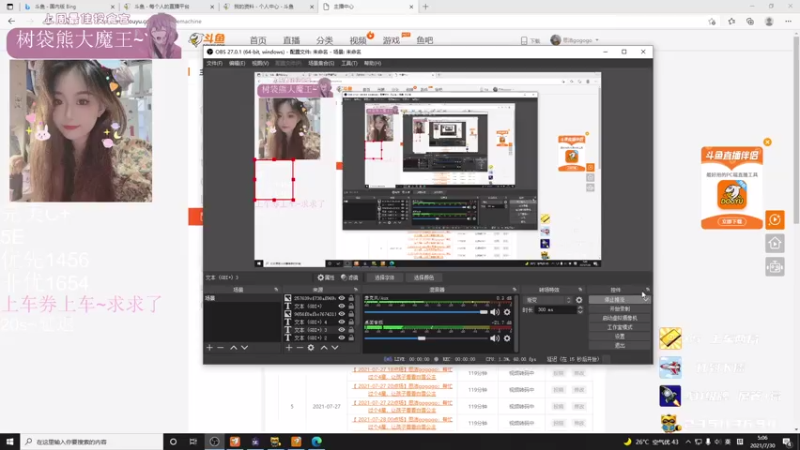Open the 工具(T) menu in OBS
Image resolution: width=800 pixels, height=450 pixels.
pyautogui.click(x=349, y=63)
